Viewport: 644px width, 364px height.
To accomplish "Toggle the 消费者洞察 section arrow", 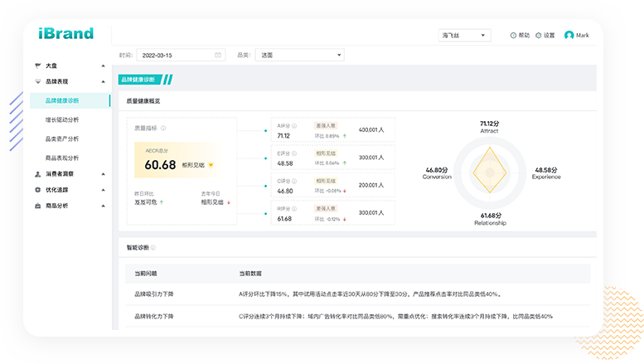I will pos(103,174).
